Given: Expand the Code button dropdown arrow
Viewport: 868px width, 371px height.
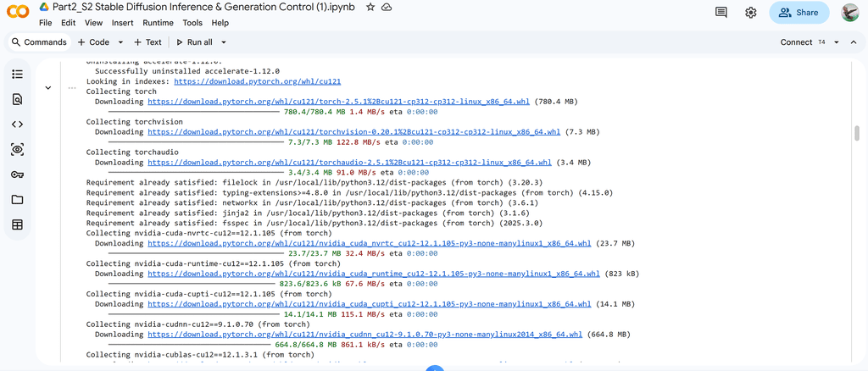Looking at the screenshot, I should tap(120, 42).
